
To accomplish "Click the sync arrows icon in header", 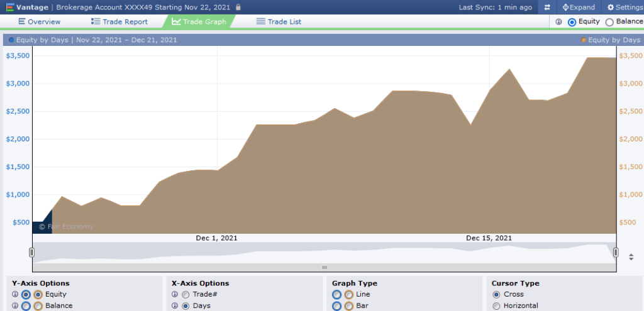I will [x=547, y=8].
